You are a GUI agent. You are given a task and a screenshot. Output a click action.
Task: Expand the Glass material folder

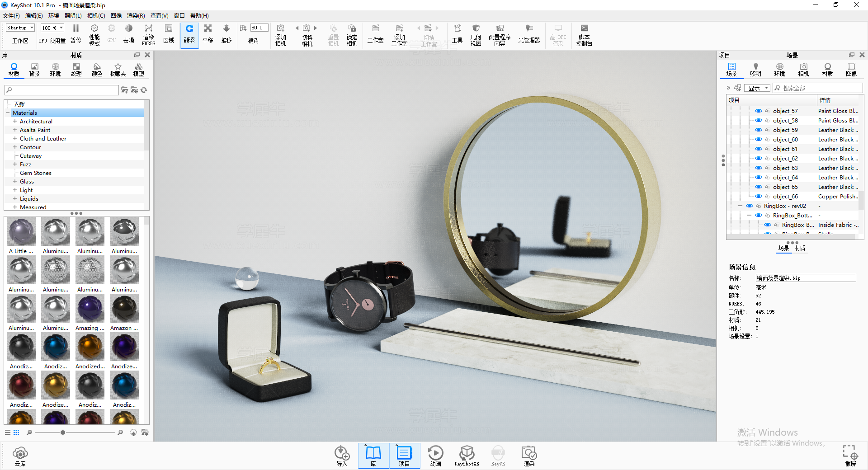[15, 181]
